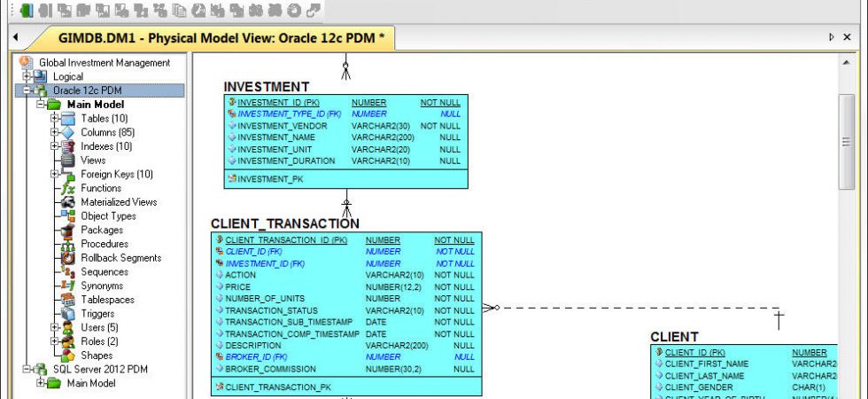Screen dimensions: 868x399
Task: Click the green first toolbar icon
Action: pos(26,10)
